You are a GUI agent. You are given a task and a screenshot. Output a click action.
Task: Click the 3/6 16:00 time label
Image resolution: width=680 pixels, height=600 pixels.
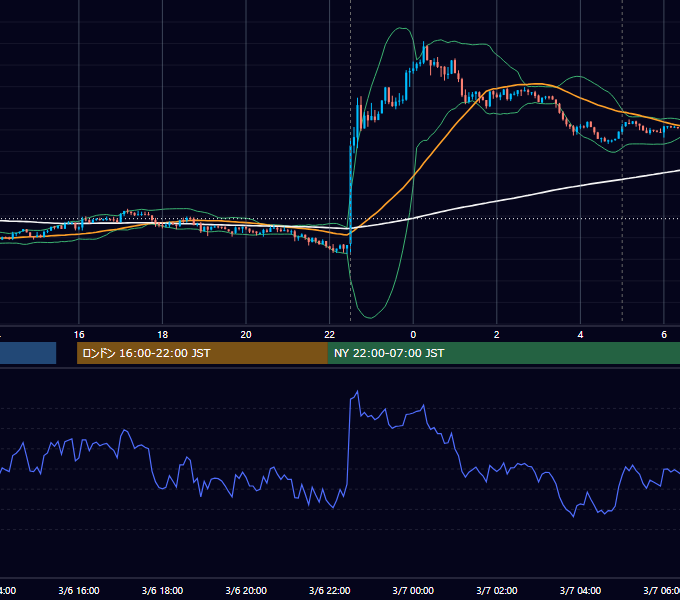coord(79,590)
